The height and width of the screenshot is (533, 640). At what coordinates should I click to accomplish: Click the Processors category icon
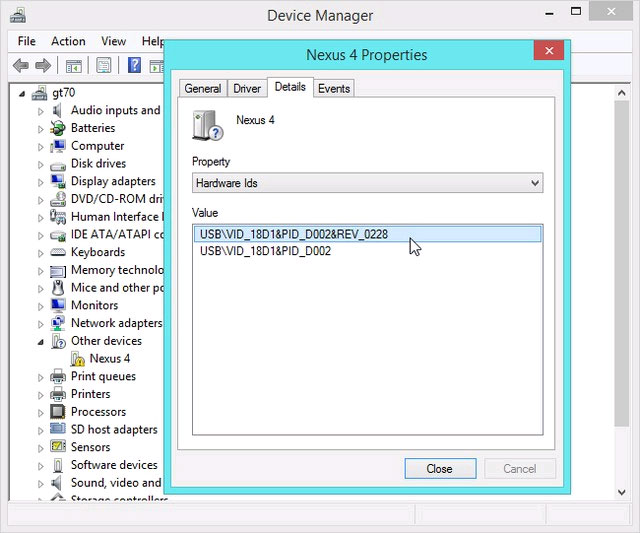click(x=58, y=412)
